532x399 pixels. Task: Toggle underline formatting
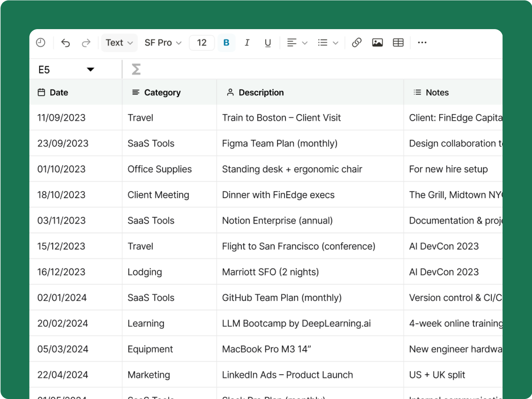(x=268, y=43)
